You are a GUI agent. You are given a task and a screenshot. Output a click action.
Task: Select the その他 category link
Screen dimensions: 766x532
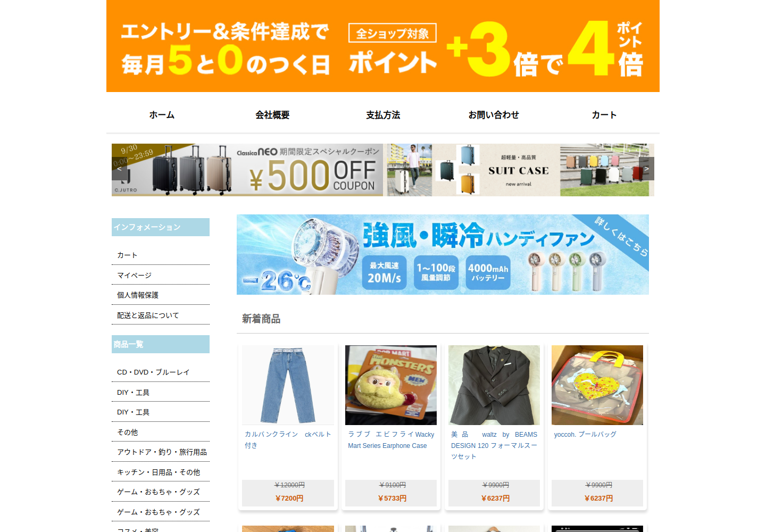(128, 433)
